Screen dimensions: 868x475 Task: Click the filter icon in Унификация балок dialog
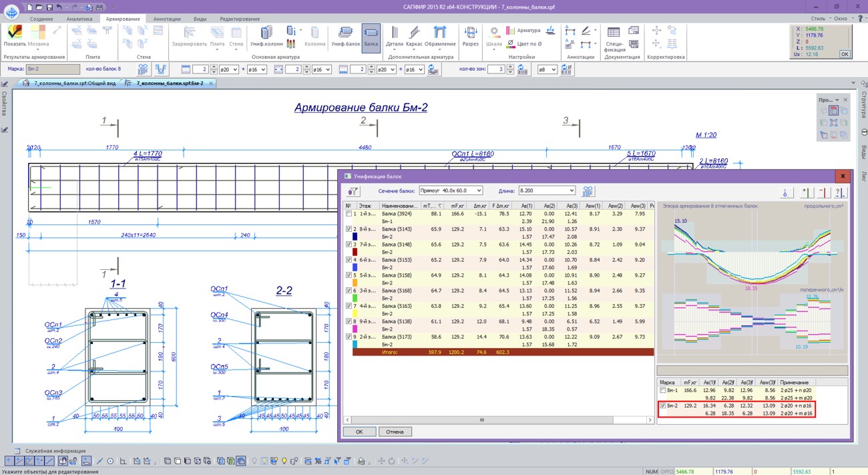pyautogui.click(x=353, y=191)
